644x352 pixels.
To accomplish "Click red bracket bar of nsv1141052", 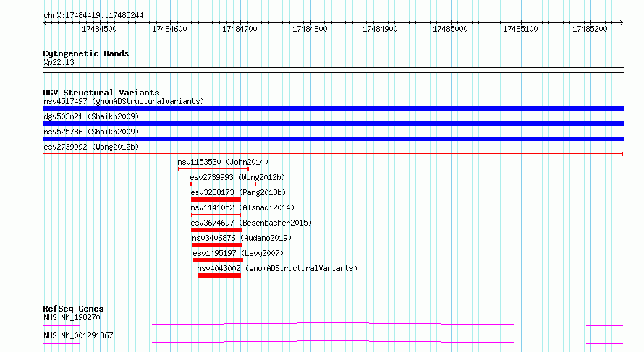I will [216, 215].
